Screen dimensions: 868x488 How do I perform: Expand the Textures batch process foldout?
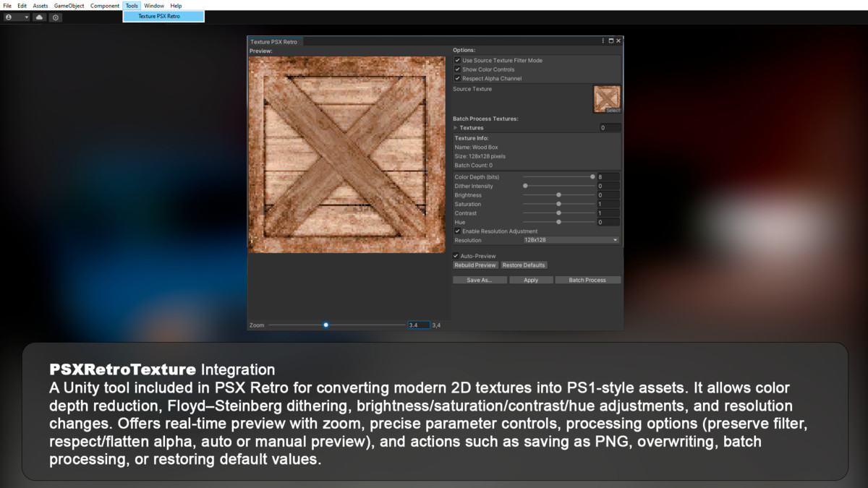coord(457,127)
